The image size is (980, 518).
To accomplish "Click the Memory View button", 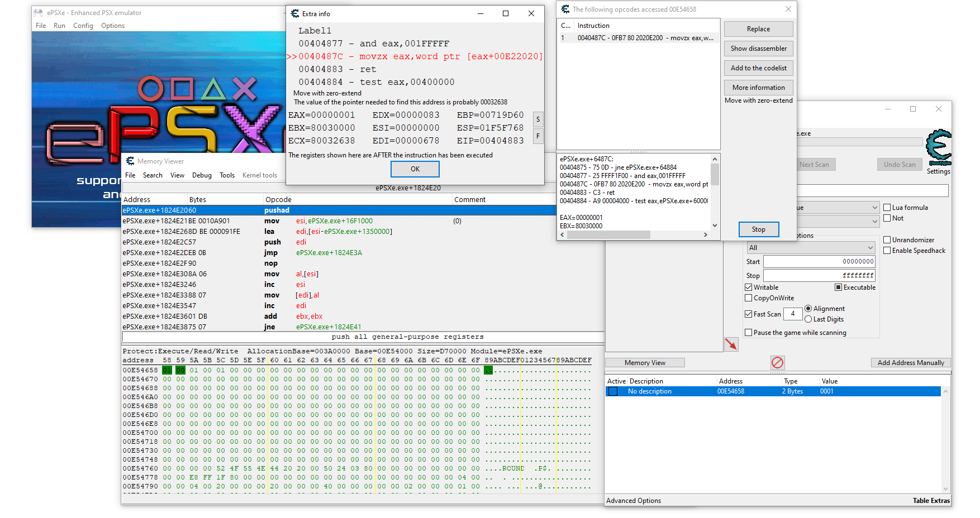I will coord(645,362).
